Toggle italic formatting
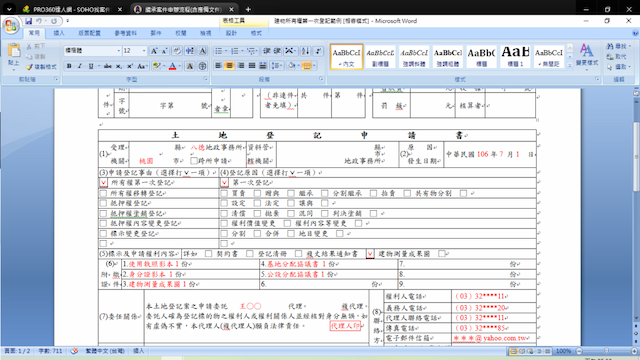This screenshot has height=360, width=640. click(x=80, y=66)
